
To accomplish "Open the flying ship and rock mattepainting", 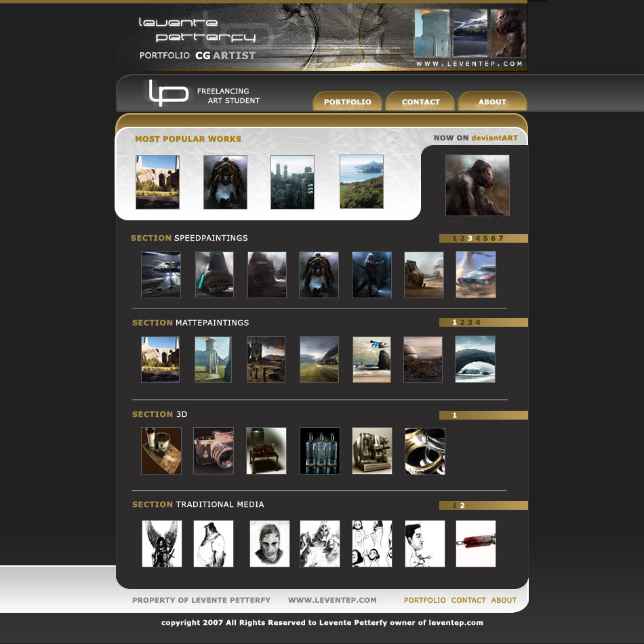I will tap(371, 359).
